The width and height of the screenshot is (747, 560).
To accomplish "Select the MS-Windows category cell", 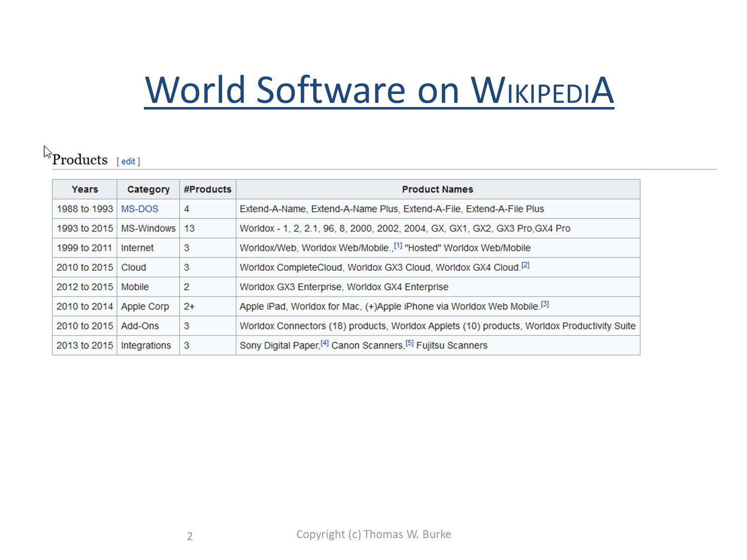I will tap(148, 228).
